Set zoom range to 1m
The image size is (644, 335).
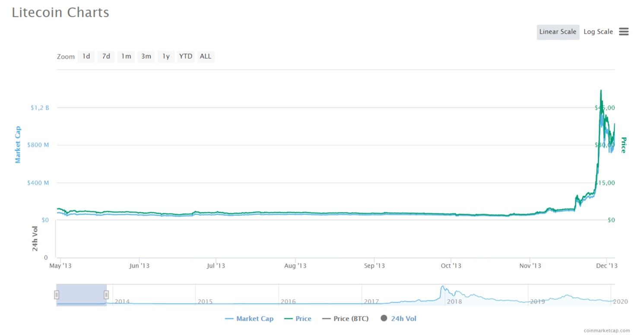coord(126,57)
